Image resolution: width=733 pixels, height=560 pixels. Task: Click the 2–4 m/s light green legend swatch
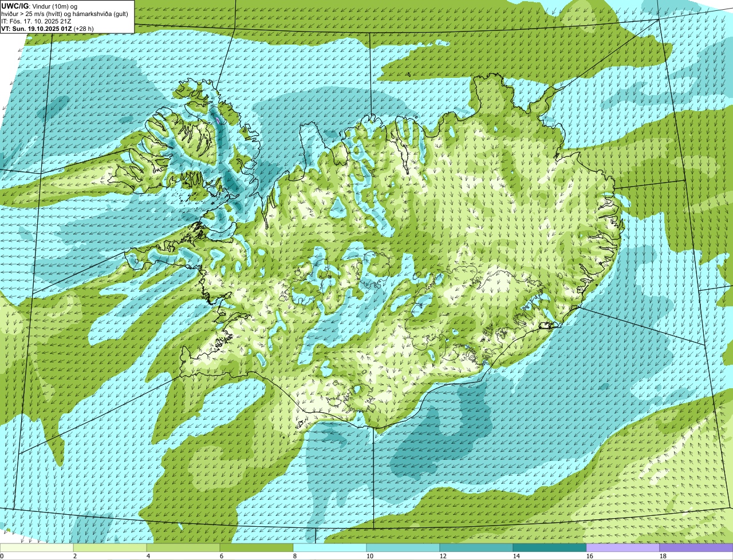(110, 547)
